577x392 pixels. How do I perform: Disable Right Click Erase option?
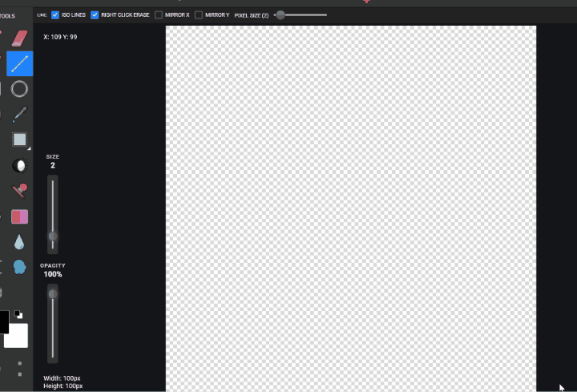point(95,15)
